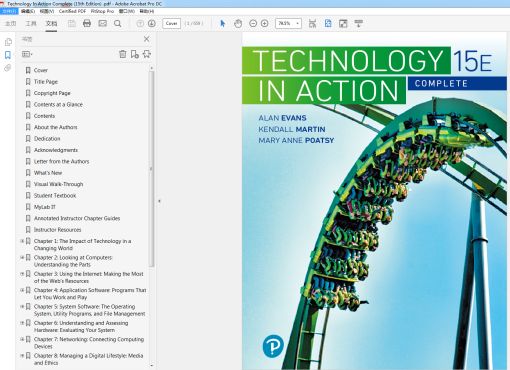
Task: Open the zoom percentage dropdown
Action: coord(297,23)
